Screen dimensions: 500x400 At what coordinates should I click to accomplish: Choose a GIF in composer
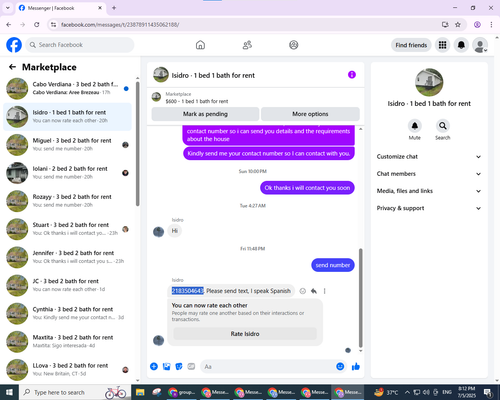[191, 366]
